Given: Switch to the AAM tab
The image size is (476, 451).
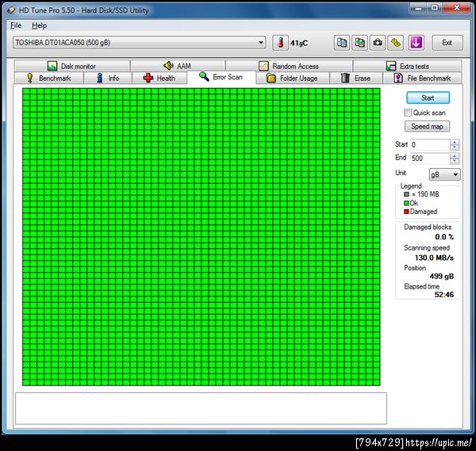Looking at the screenshot, I should point(178,66).
